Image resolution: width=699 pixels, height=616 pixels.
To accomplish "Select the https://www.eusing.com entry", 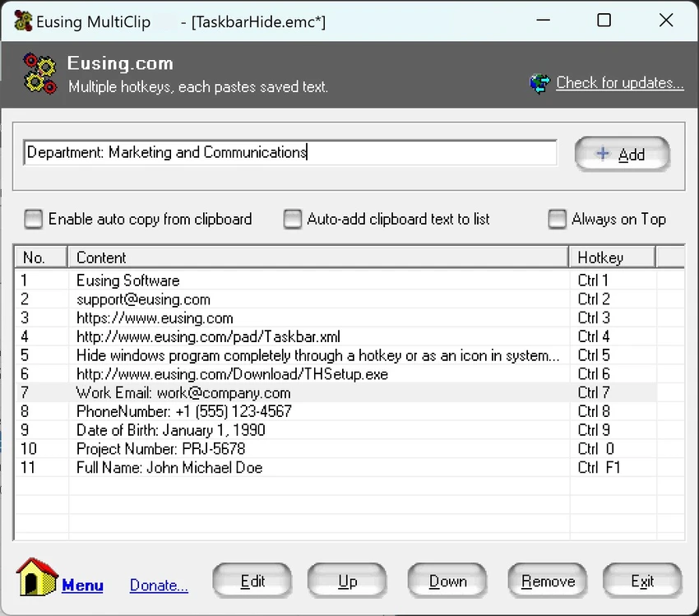I will (336, 317).
